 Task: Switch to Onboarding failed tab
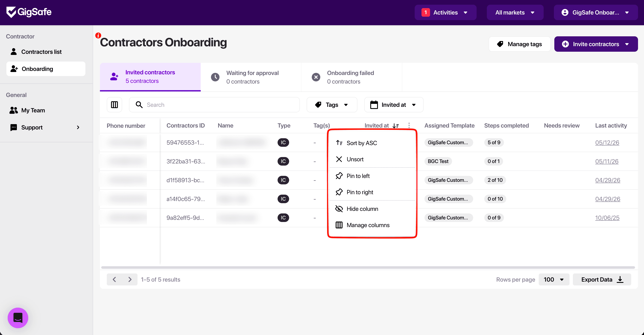click(352, 77)
